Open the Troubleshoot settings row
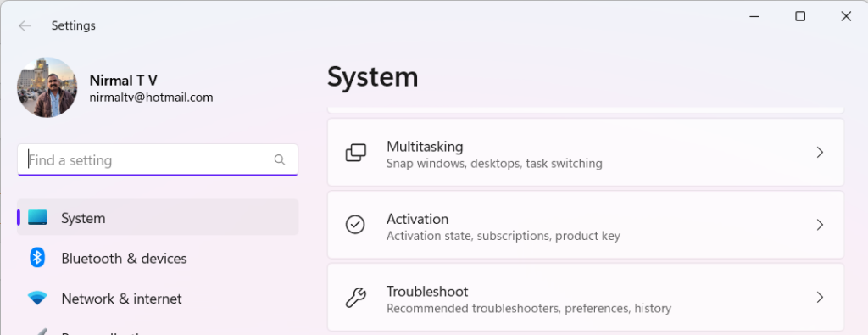 click(x=586, y=298)
